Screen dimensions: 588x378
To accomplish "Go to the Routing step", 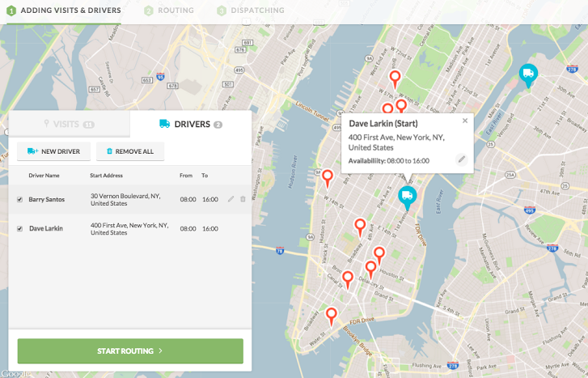I will (169, 11).
